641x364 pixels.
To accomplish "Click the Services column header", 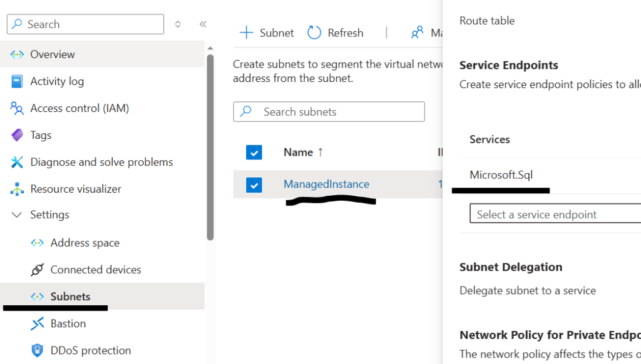I will tap(490, 139).
